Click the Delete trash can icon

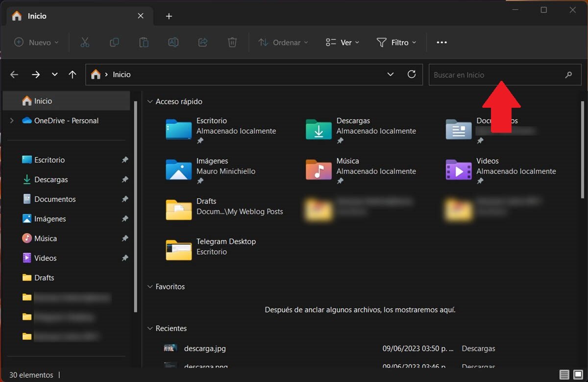232,43
